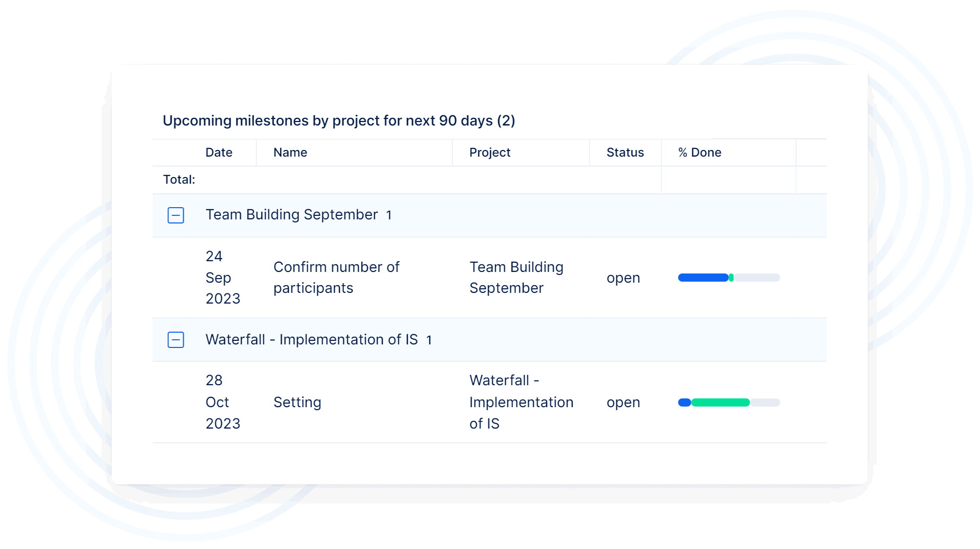The height and width of the screenshot is (549, 980).
Task: Select the 28 Oct 2023 date cell
Action: [x=222, y=403]
